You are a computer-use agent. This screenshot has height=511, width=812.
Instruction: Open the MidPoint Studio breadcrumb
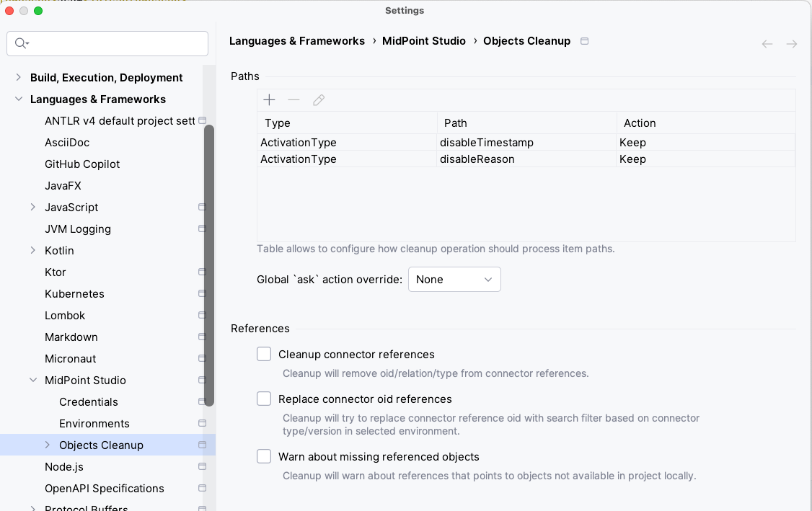[424, 41]
